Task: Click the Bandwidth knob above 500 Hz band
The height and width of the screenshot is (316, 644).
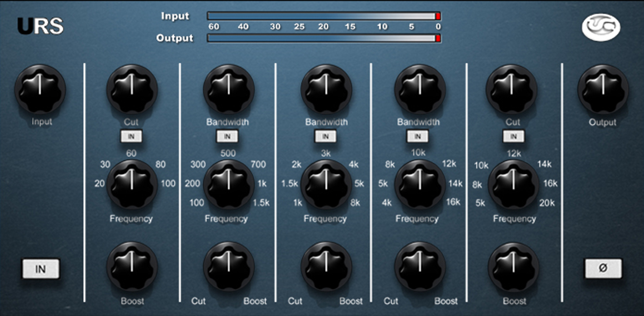Action: (x=228, y=89)
